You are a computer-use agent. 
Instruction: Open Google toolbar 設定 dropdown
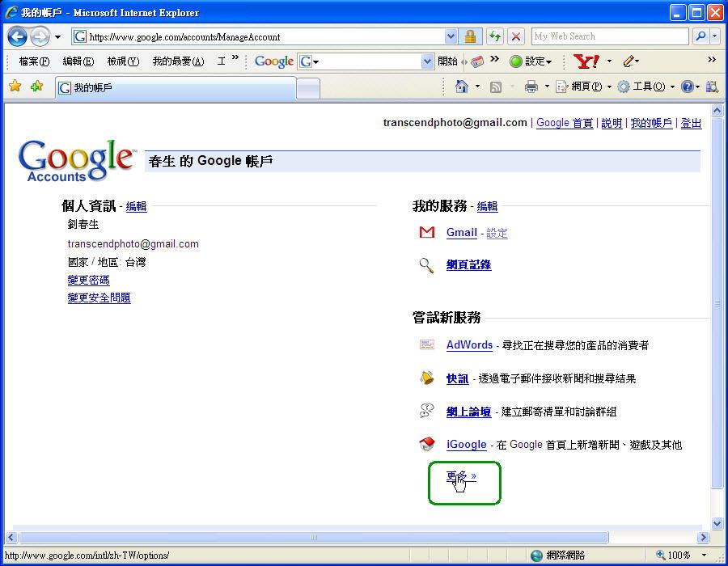tap(530, 61)
